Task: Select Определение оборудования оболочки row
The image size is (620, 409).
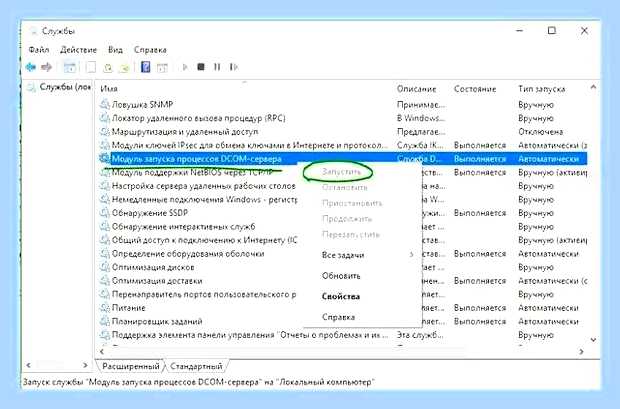Action: point(343,254)
